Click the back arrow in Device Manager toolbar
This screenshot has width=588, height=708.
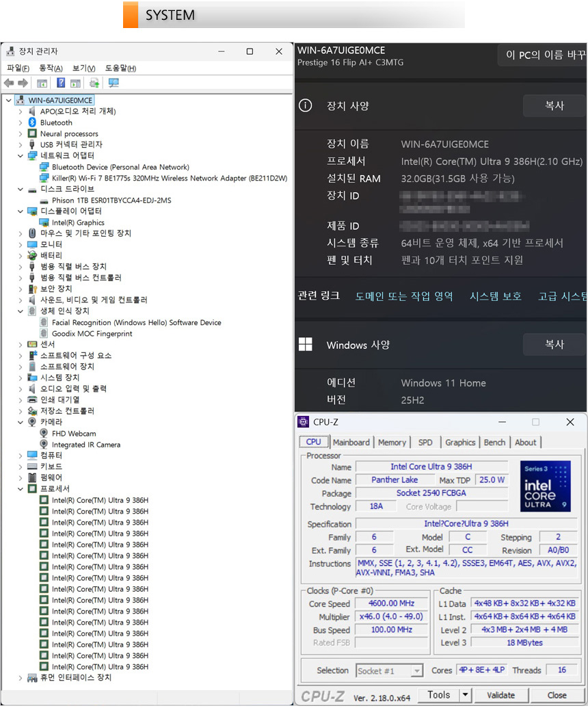click(x=9, y=83)
